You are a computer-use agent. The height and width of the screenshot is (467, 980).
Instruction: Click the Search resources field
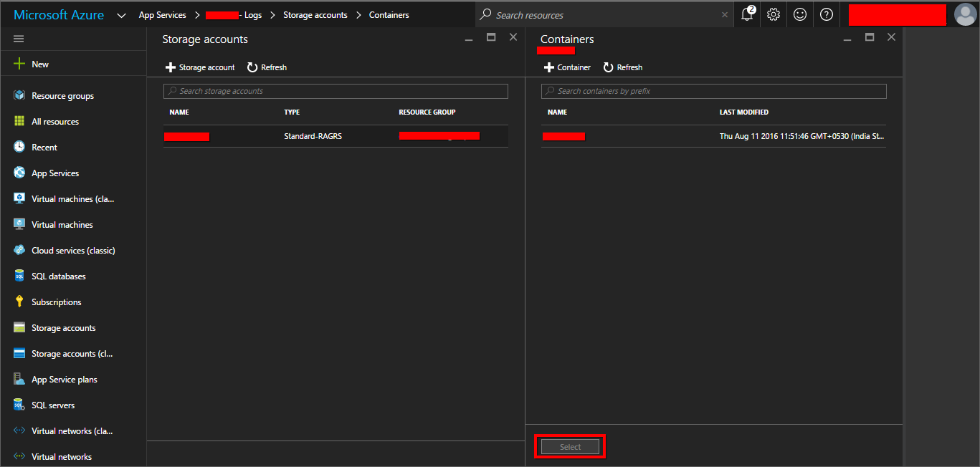tap(602, 15)
